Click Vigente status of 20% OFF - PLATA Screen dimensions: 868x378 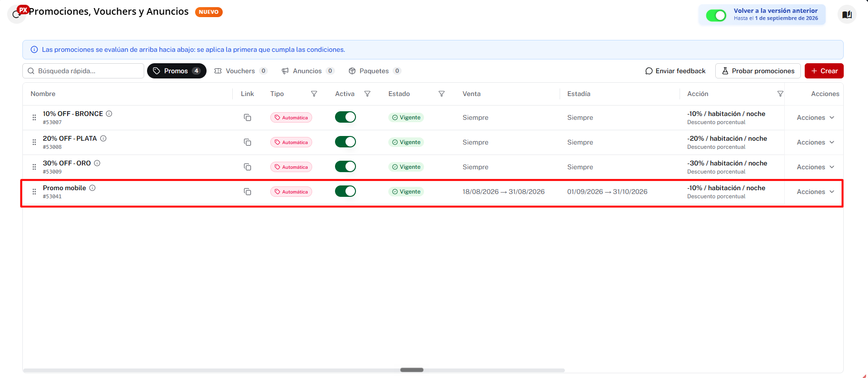tap(406, 142)
